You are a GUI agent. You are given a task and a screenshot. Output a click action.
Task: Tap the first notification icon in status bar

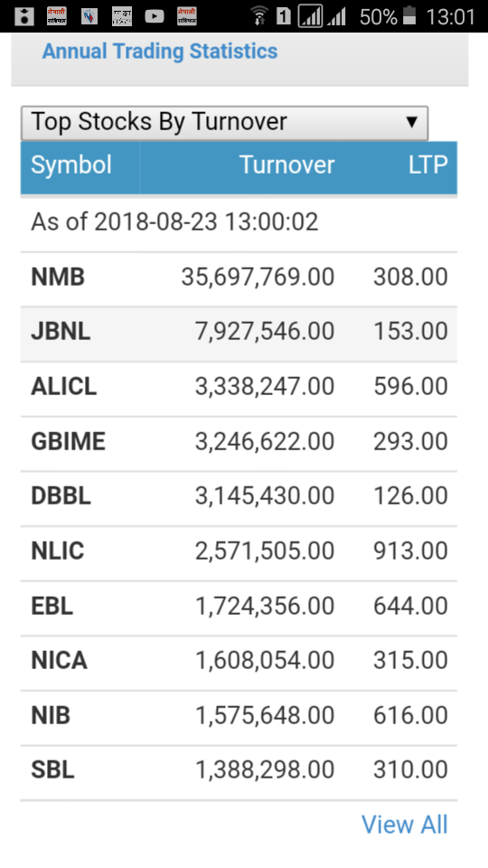tap(23, 16)
